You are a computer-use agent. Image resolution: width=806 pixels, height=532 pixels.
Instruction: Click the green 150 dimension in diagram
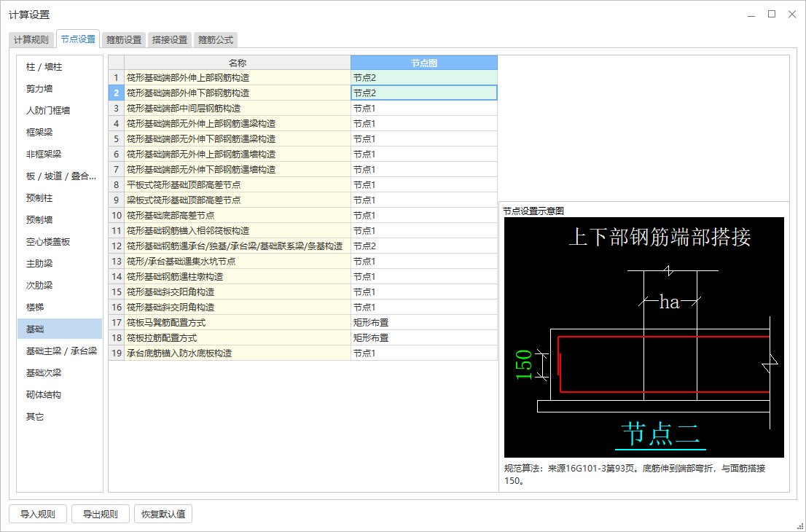point(524,364)
